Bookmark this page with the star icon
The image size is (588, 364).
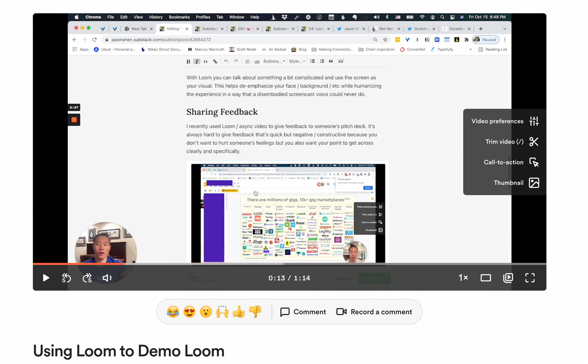click(385, 40)
